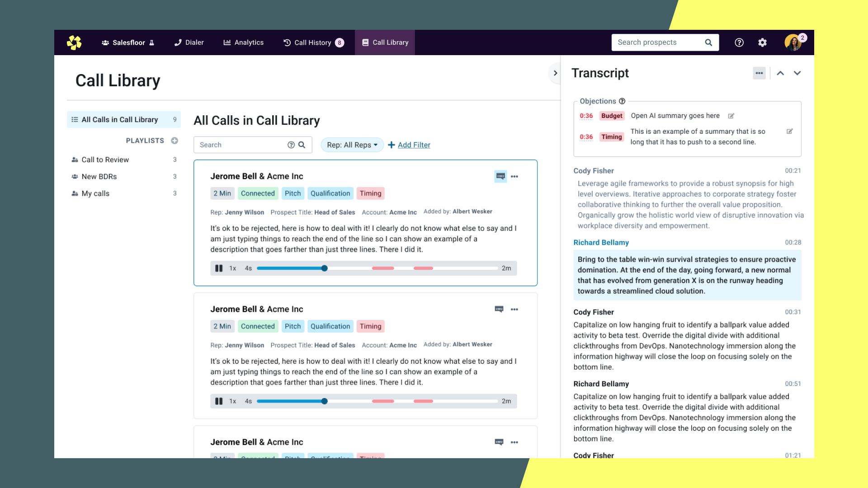Click the first call's audio progress slider
Image resolution: width=868 pixels, height=488 pixels.
click(324, 268)
